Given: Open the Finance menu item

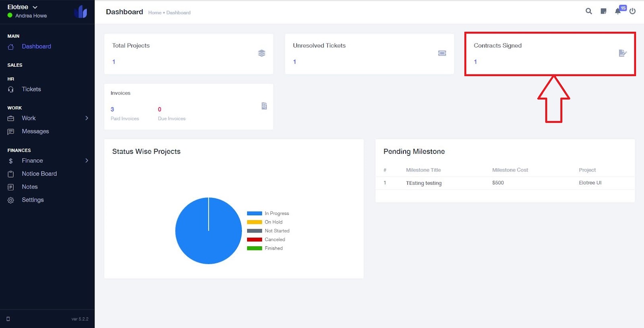Looking at the screenshot, I should [x=32, y=161].
